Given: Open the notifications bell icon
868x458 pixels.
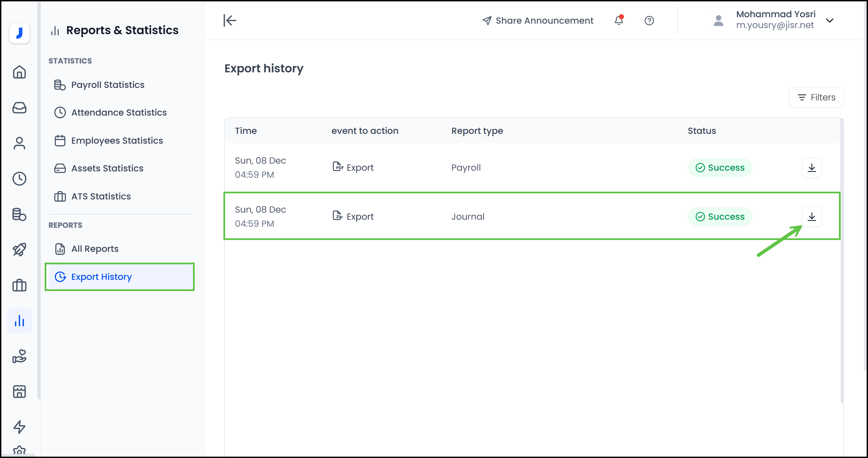Looking at the screenshot, I should 619,21.
